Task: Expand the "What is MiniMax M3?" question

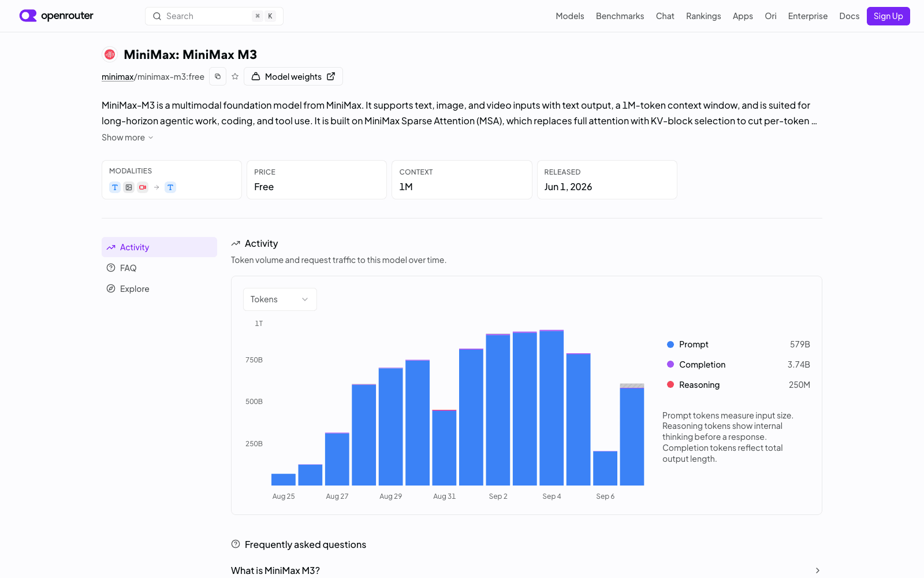Action: pyautogui.click(x=527, y=570)
